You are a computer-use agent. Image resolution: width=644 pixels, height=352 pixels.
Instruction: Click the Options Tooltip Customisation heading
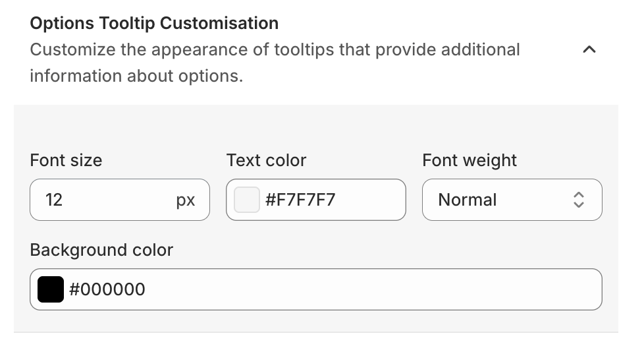pos(154,23)
